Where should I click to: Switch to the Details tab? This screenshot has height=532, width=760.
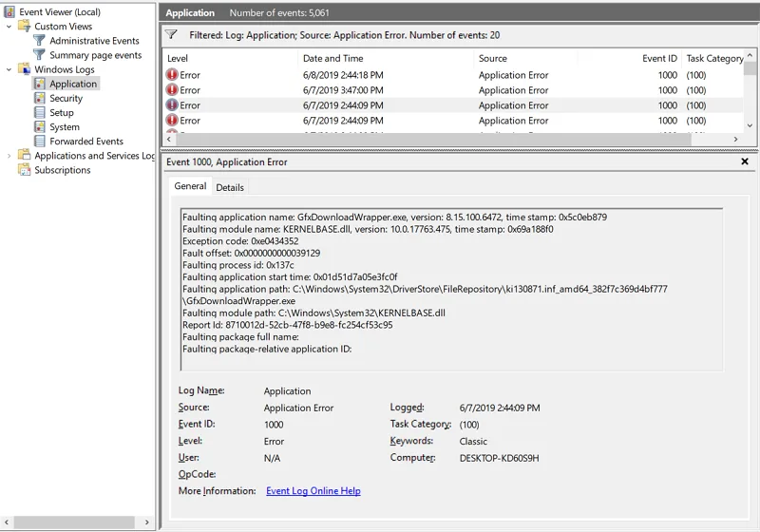230,187
